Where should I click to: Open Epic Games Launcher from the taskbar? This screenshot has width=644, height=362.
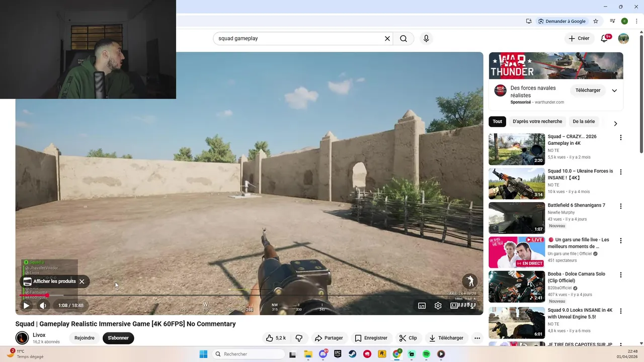(x=338, y=354)
